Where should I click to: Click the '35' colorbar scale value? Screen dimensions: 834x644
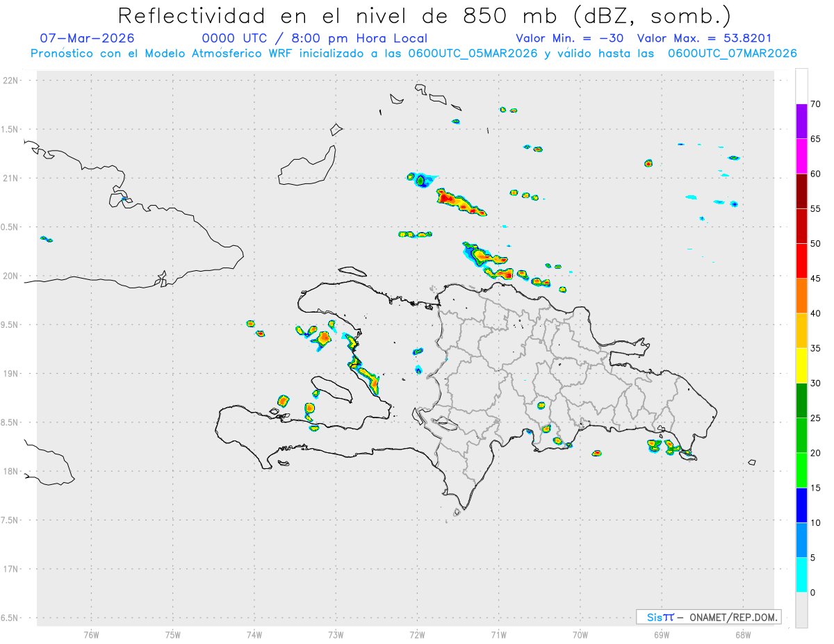815,348
